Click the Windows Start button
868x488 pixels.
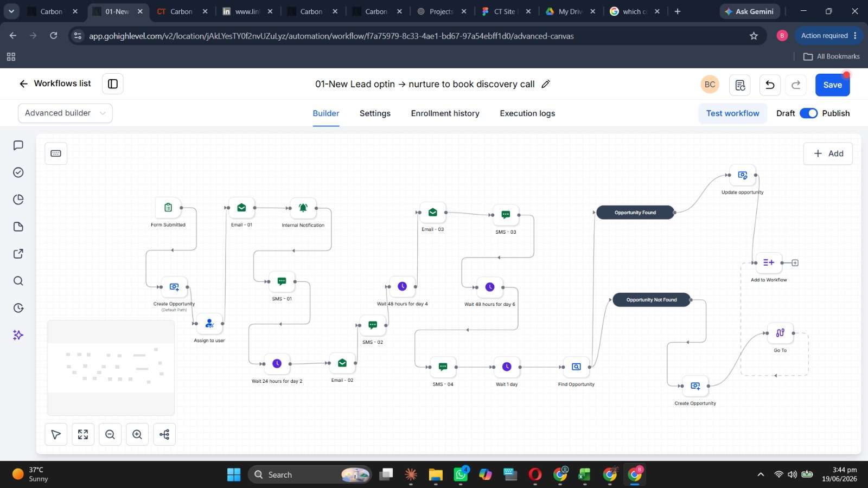click(x=234, y=474)
